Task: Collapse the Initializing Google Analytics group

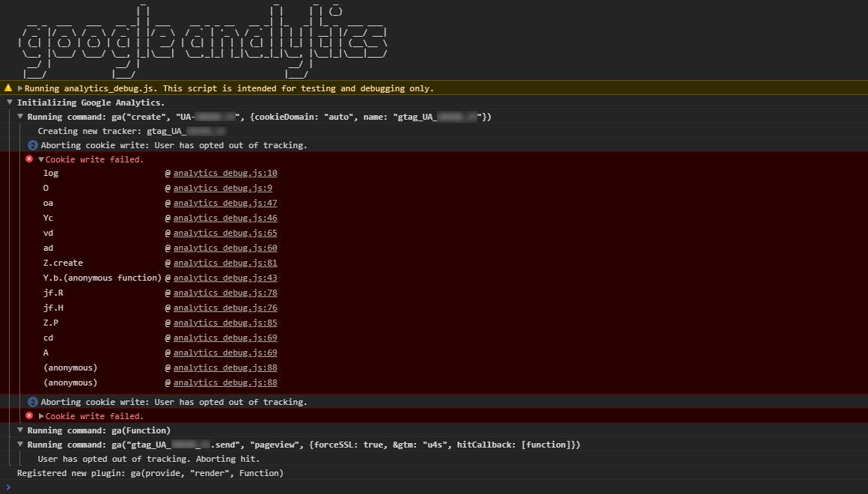Action: [10, 103]
